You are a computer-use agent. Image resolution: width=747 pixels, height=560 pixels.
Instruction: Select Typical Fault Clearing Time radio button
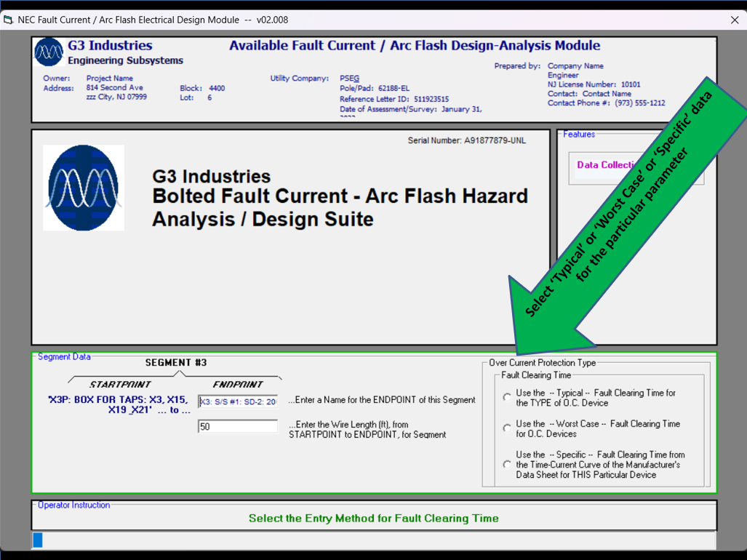click(507, 397)
